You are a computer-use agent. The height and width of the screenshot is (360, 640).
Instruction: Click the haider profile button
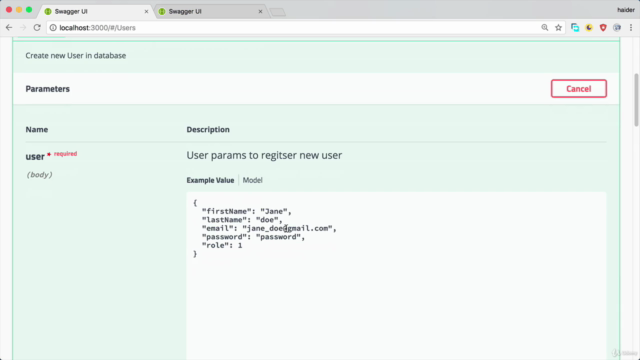click(626, 10)
